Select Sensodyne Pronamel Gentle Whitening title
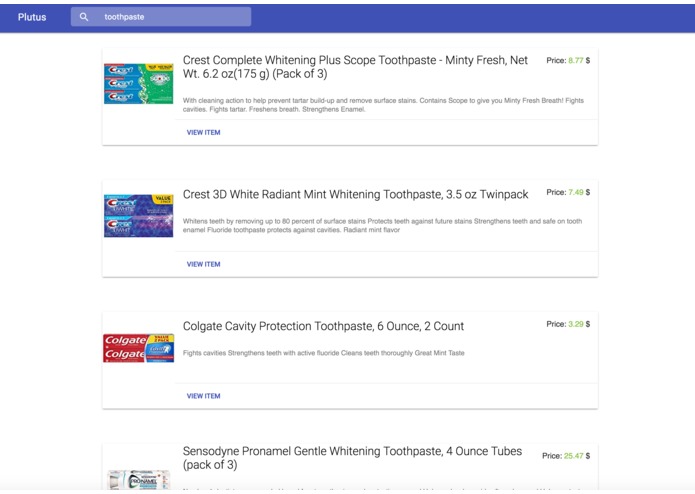 tap(352, 458)
